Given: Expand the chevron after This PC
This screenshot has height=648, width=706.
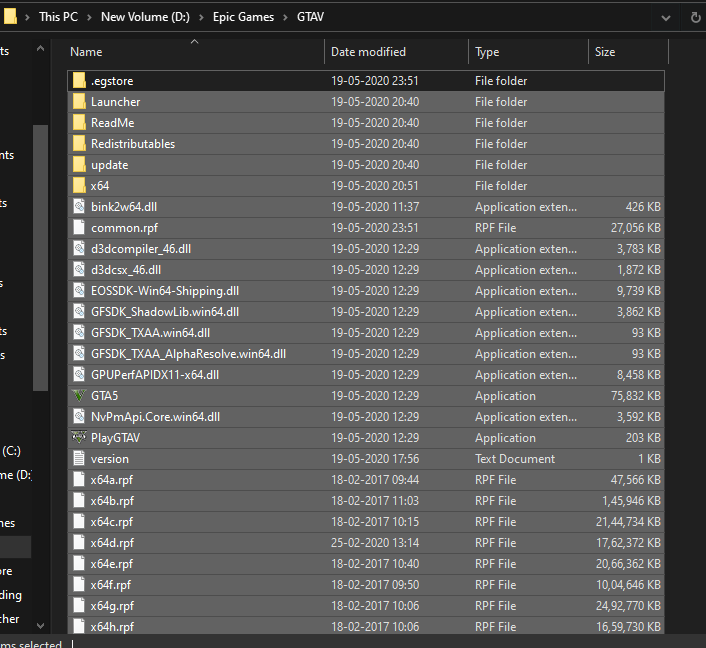Looking at the screenshot, I should pos(89,17).
